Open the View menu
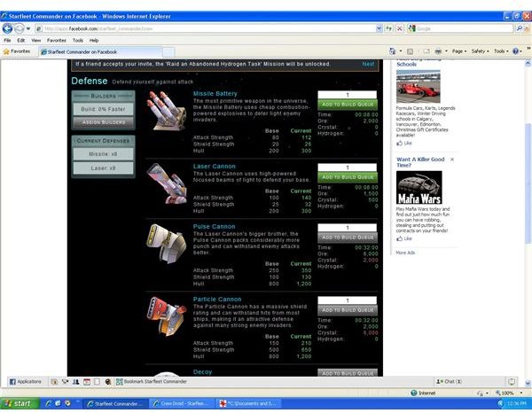Image resolution: width=532 pixels, height=413 pixels. click(x=36, y=41)
